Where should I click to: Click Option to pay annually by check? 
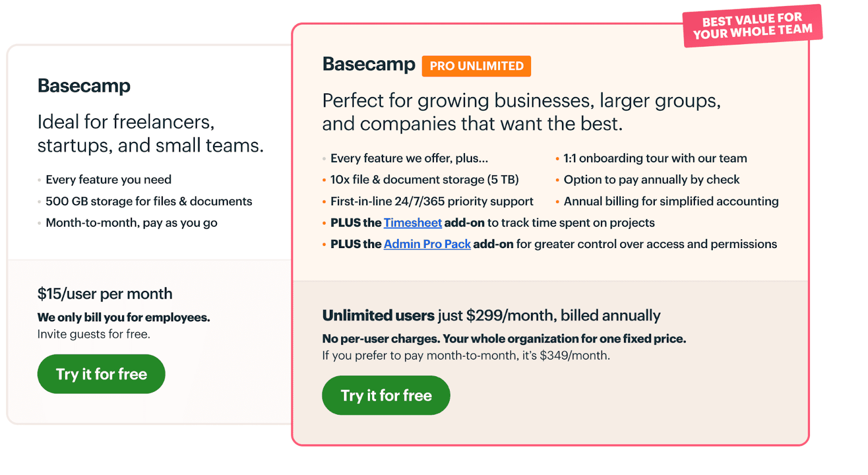(652, 180)
